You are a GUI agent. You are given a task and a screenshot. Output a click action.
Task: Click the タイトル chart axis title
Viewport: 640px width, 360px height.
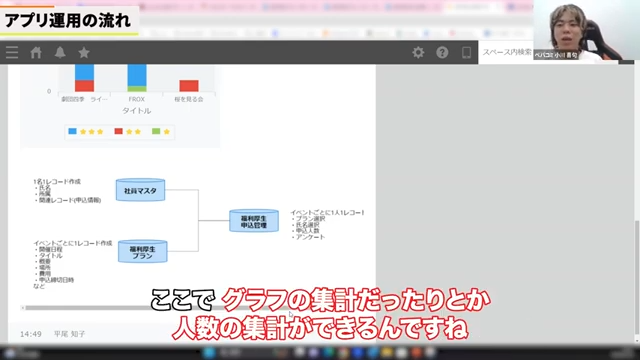136,111
